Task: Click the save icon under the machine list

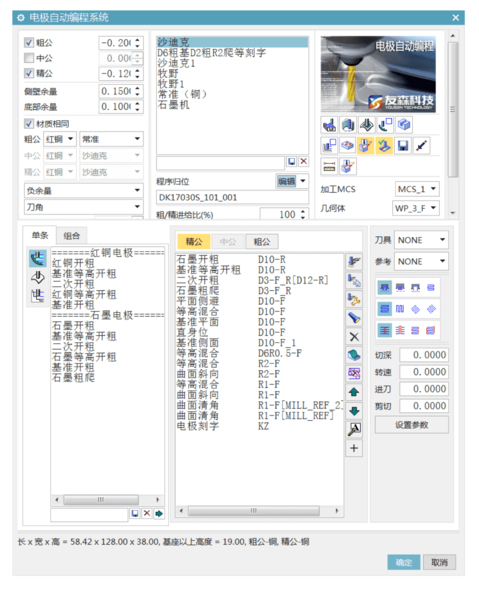Action: [292, 161]
